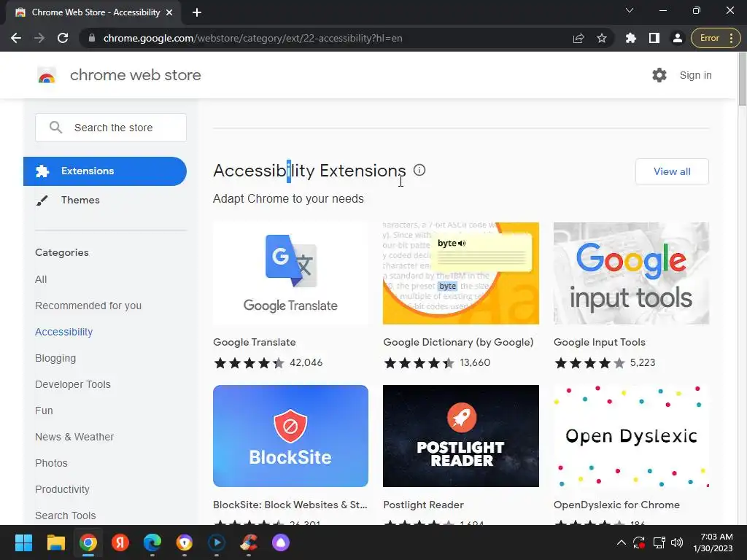The image size is (747, 560).
Task: Choose the Productivity category
Action: pyautogui.click(x=63, y=489)
